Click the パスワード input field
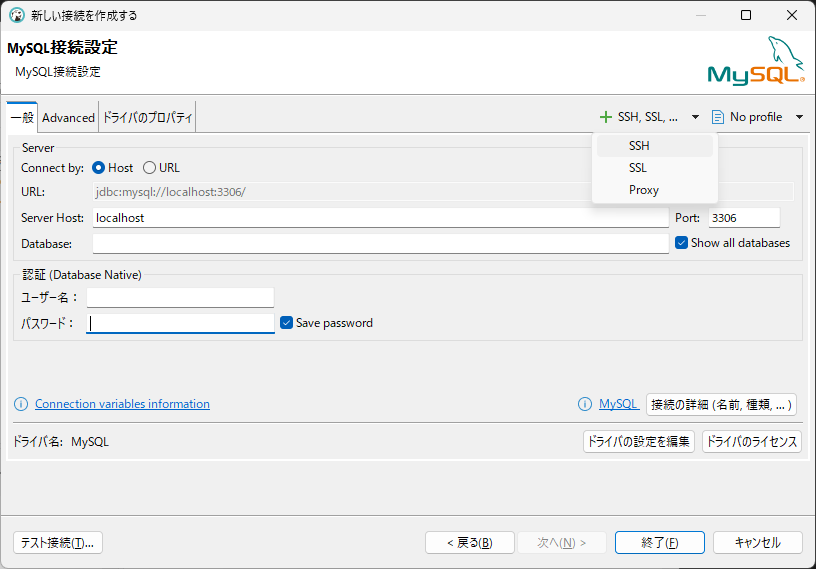 pos(180,323)
